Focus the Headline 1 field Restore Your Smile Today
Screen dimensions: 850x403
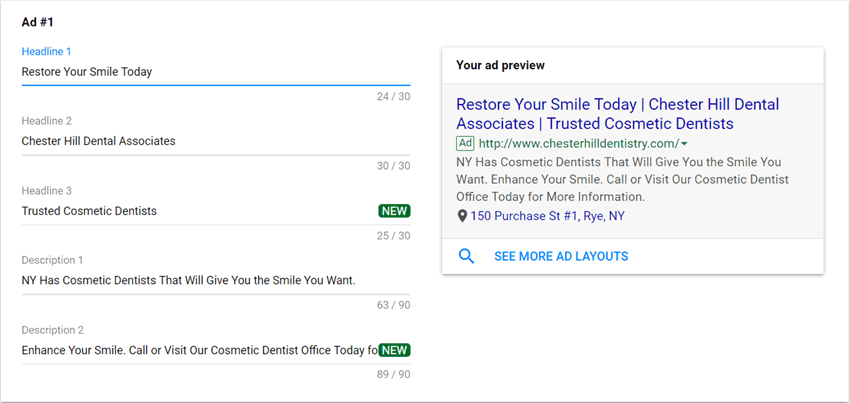pos(216,72)
